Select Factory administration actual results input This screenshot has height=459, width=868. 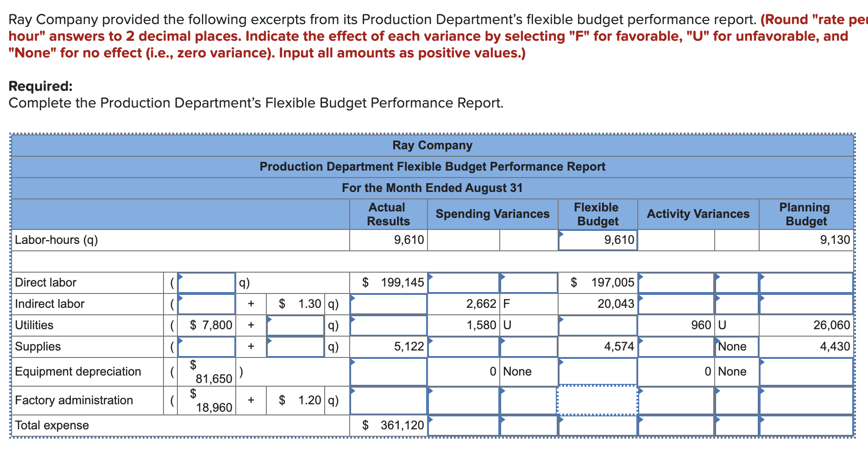click(x=388, y=400)
